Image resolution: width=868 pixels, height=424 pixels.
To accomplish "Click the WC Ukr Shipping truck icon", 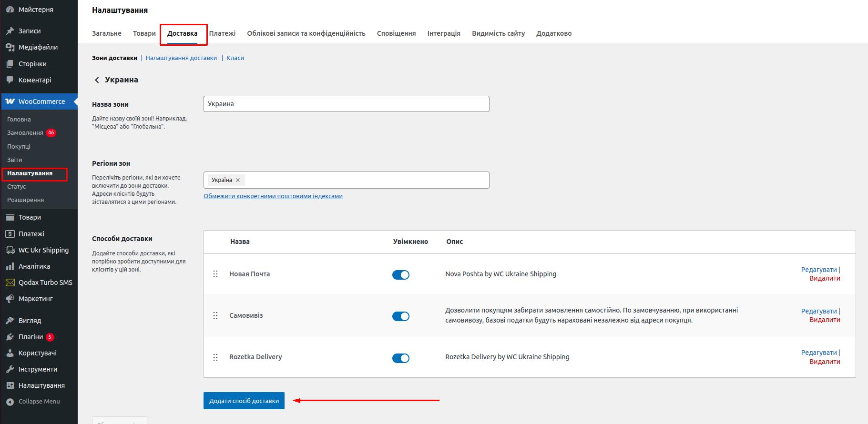I will pyautogui.click(x=10, y=250).
